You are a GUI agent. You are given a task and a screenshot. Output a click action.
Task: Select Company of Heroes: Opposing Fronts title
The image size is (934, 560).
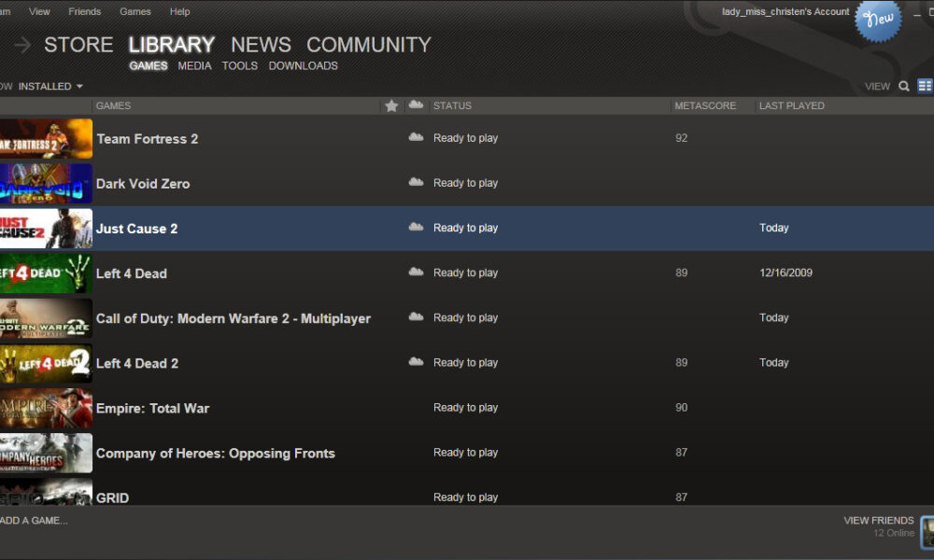pos(216,453)
